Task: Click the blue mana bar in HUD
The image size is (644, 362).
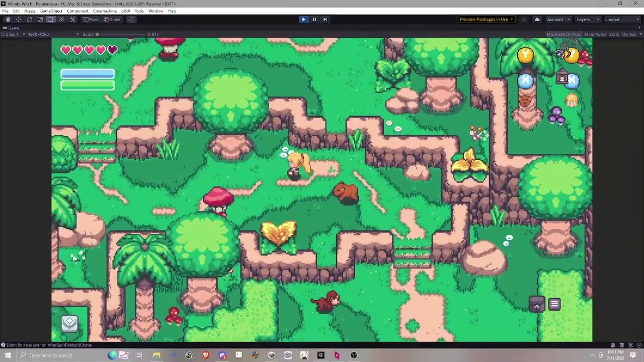Action: pyautogui.click(x=88, y=74)
